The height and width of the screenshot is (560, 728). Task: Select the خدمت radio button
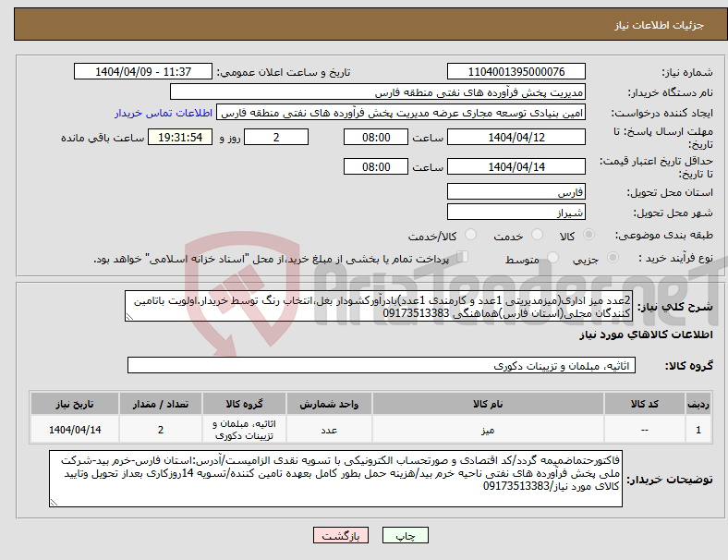pyautogui.click(x=537, y=235)
